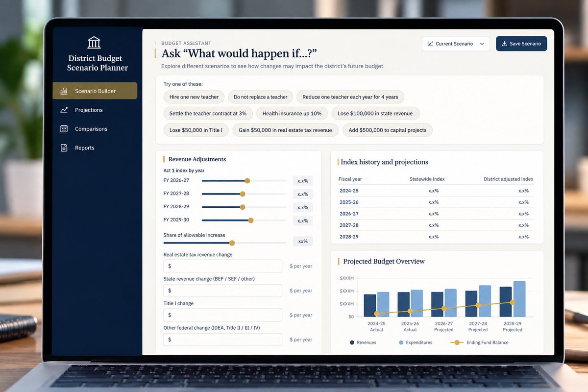Select 'Gain $50,000 in real estate tax revenue'
The image size is (588, 392).
pos(285,130)
